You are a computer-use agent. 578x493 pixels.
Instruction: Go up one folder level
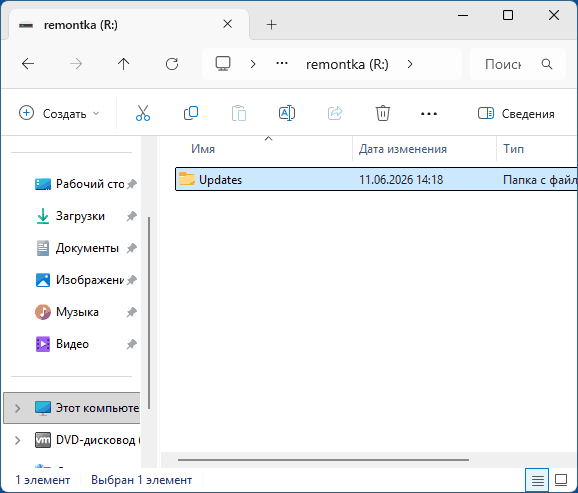[123, 64]
